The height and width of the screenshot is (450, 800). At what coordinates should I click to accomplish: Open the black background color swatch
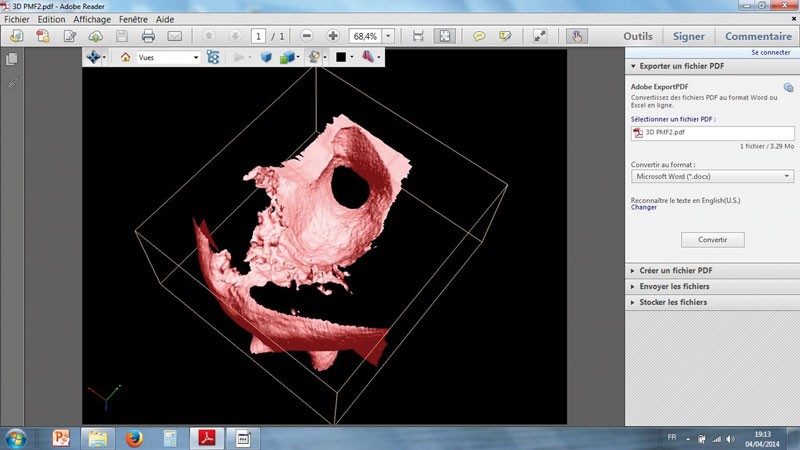(x=341, y=57)
